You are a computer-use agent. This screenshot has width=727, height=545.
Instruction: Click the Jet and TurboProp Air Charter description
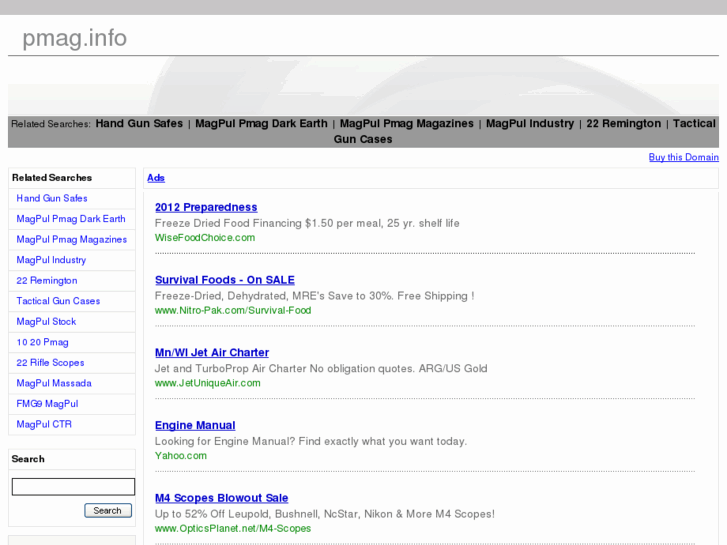tap(321, 369)
